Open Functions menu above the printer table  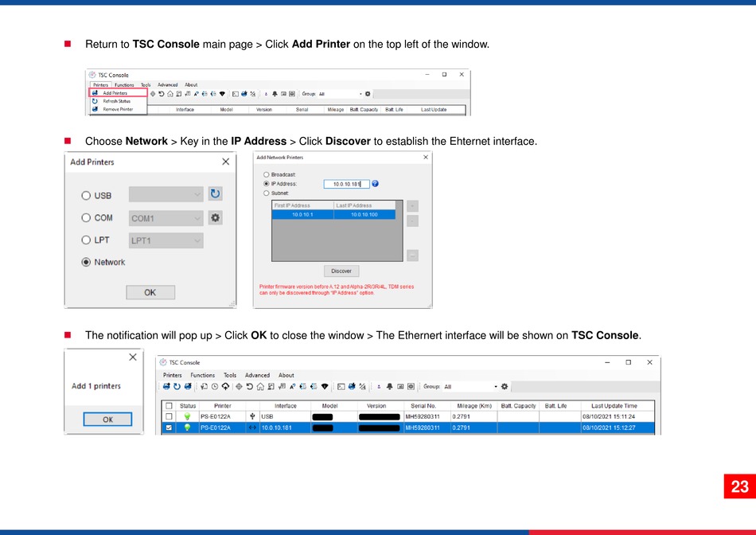[x=202, y=375]
